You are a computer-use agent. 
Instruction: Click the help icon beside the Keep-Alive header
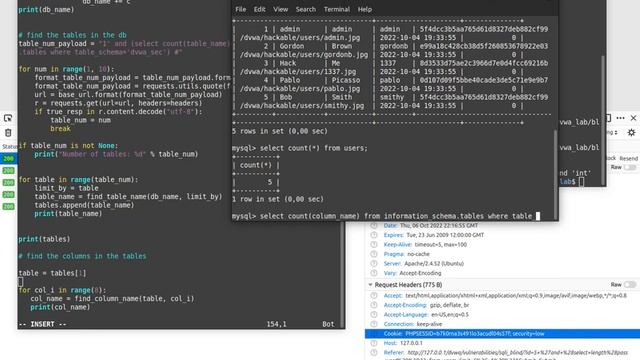click(x=374, y=244)
